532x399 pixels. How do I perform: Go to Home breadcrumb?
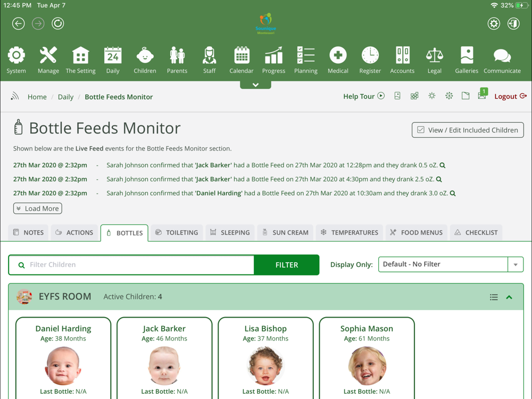(37, 97)
